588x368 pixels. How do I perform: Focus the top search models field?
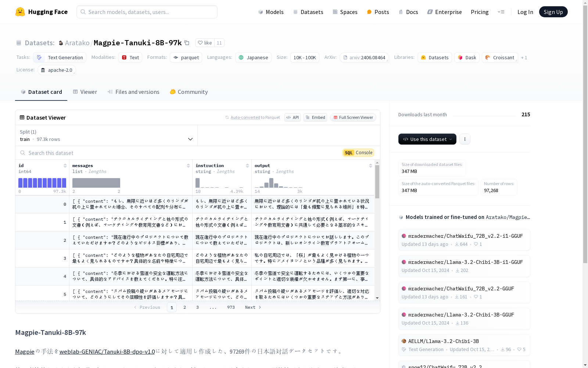pyautogui.click(x=147, y=12)
